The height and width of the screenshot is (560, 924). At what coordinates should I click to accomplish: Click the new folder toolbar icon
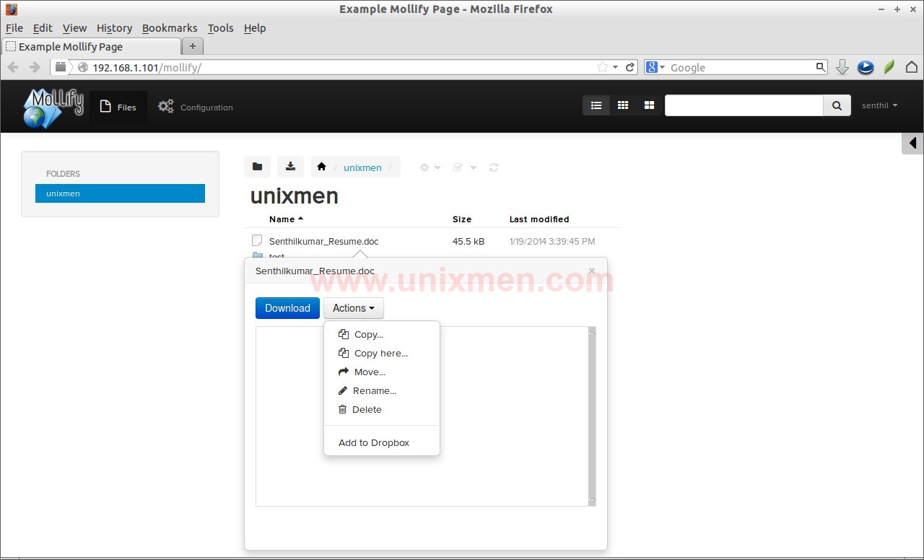coord(257,167)
